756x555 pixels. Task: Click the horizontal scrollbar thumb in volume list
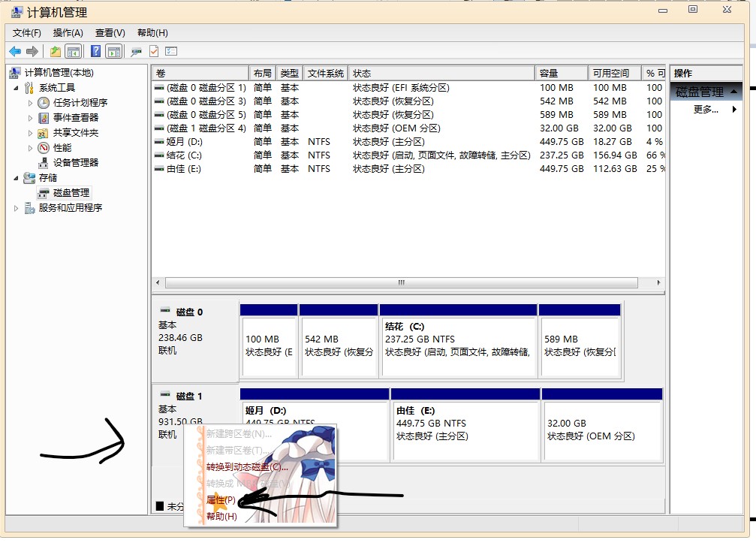[401, 282]
